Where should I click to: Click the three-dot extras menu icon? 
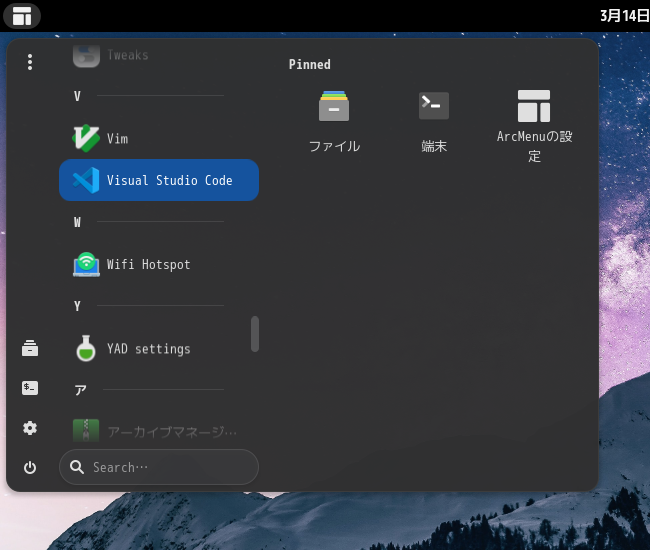click(x=30, y=62)
